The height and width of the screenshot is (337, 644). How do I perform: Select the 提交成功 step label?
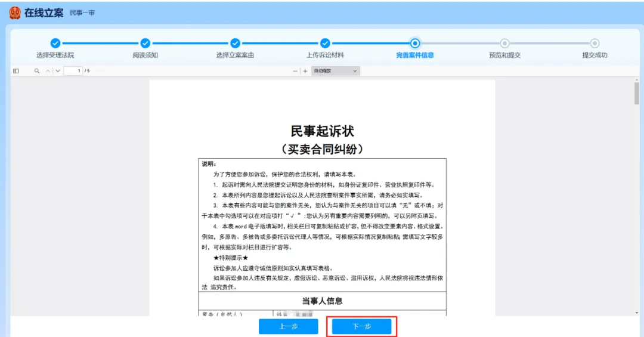coord(595,55)
